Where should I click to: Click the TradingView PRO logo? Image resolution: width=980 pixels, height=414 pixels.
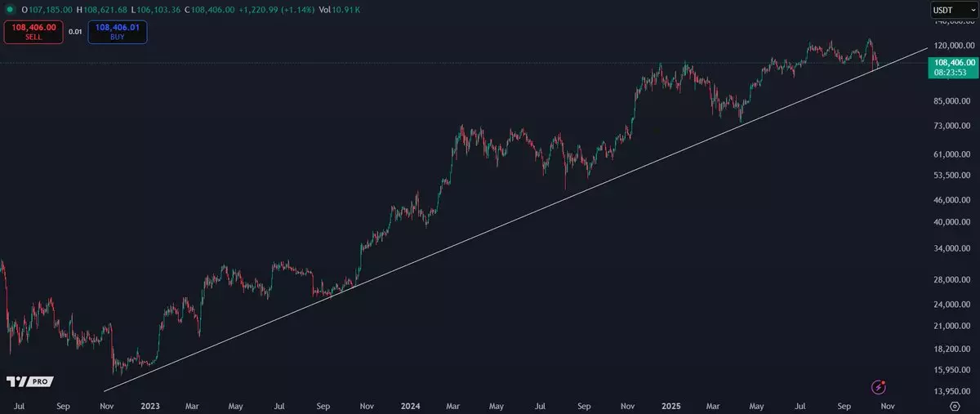coord(29,382)
